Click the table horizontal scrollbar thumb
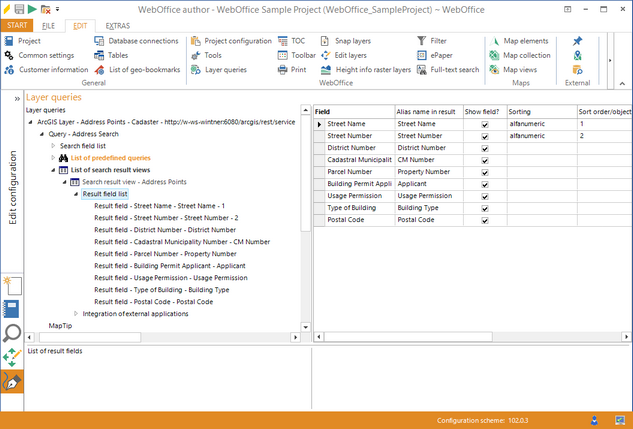Screen dimensions: 633x429 coord(408,337)
